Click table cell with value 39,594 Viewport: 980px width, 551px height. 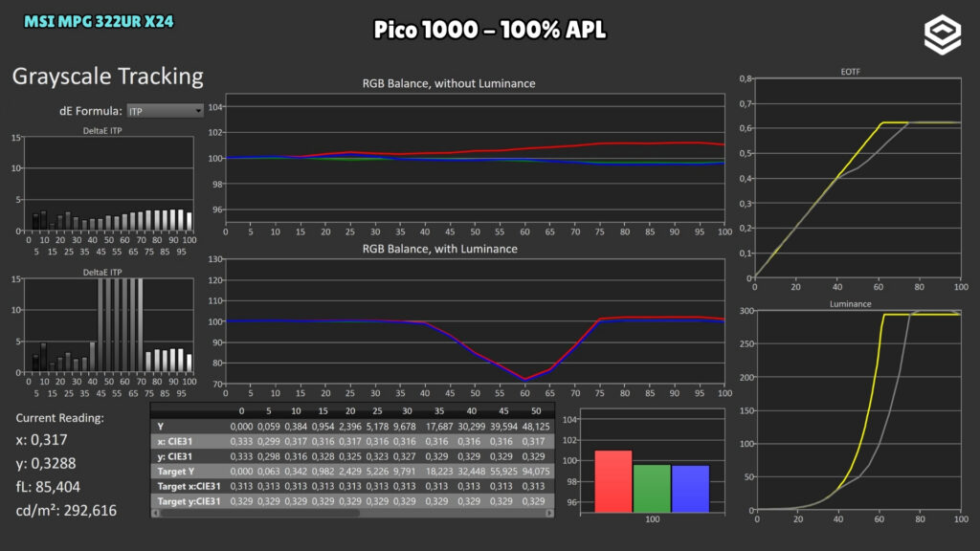pos(503,427)
